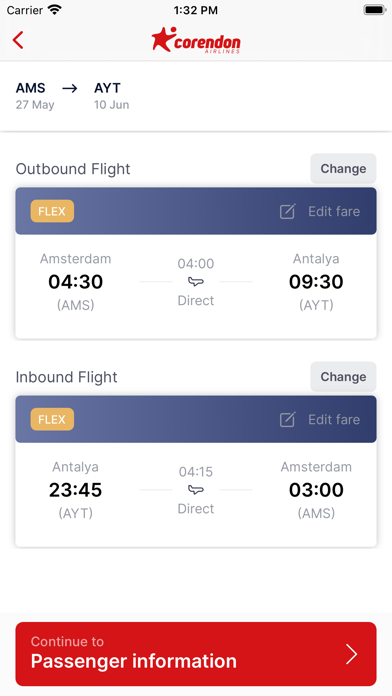Tap the AMS to AYT route arrow
This screenshot has width=392, height=696.
70,88
